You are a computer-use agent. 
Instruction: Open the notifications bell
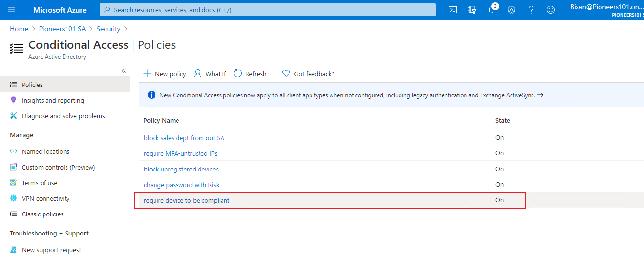click(492, 10)
